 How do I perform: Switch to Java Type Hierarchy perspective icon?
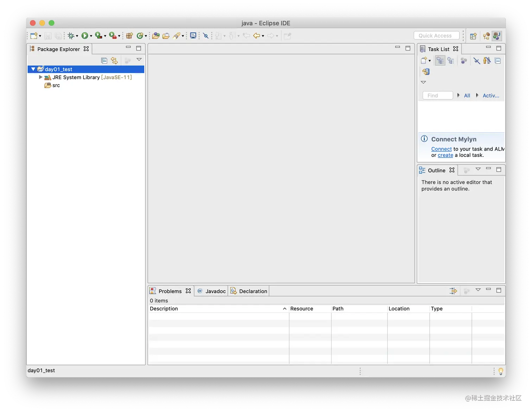[x=486, y=36]
